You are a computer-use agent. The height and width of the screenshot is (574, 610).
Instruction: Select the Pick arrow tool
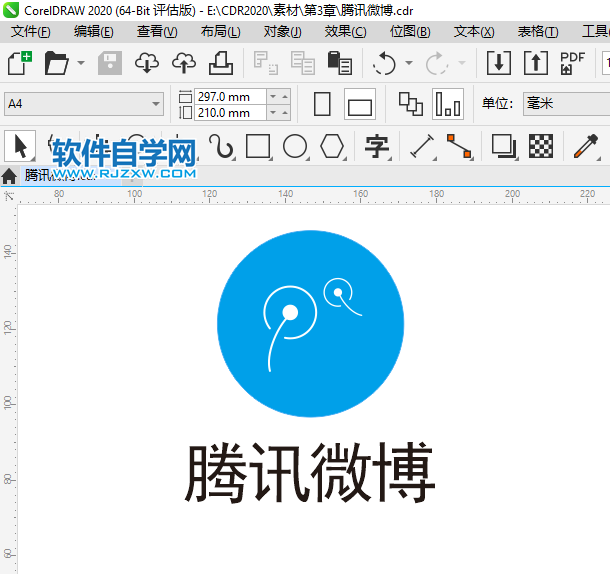pos(20,146)
